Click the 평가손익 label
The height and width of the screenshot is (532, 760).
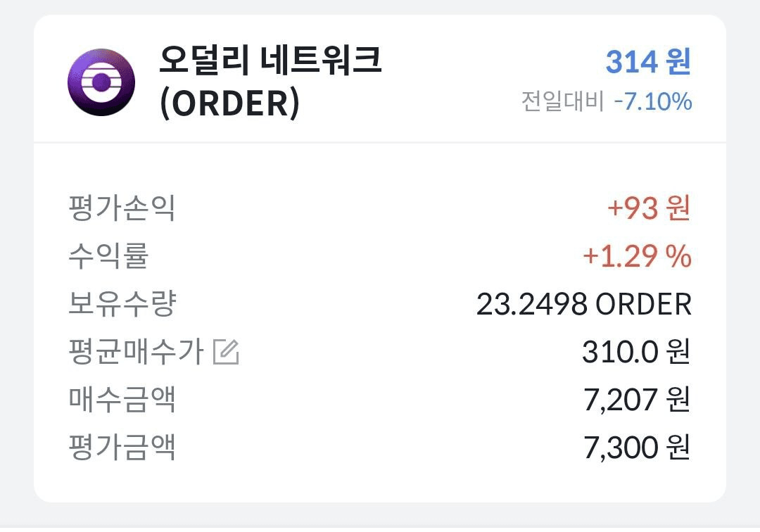[122, 208]
